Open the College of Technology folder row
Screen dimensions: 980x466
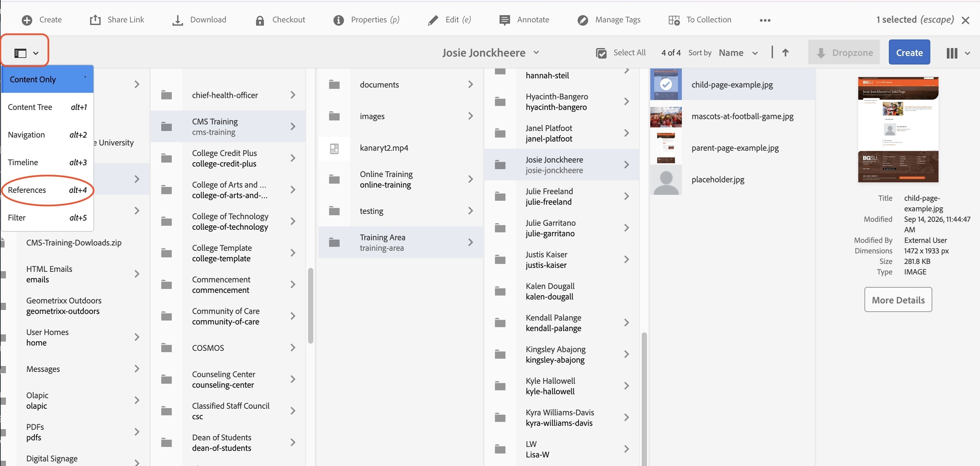[x=228, y=221]
